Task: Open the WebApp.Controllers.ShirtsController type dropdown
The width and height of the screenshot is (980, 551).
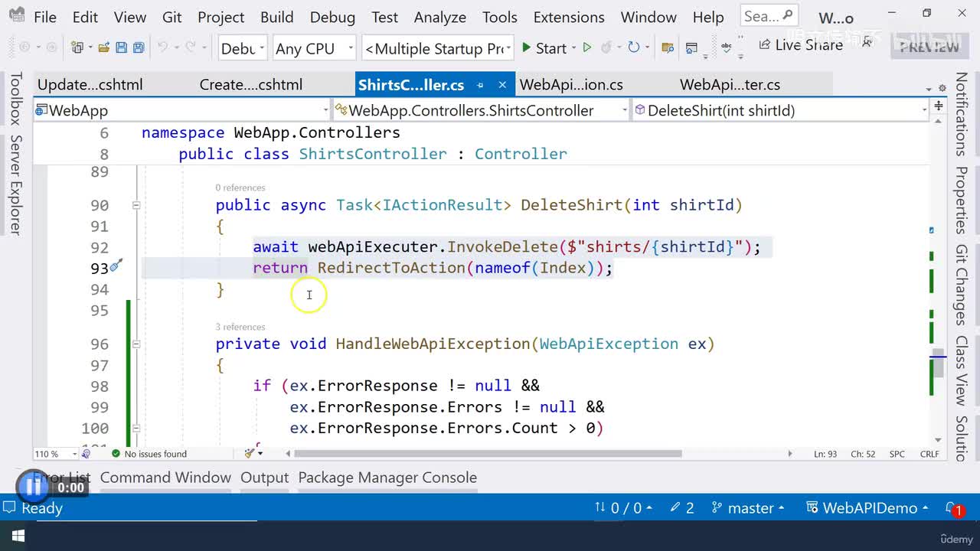Action: [x=482, y=110]
